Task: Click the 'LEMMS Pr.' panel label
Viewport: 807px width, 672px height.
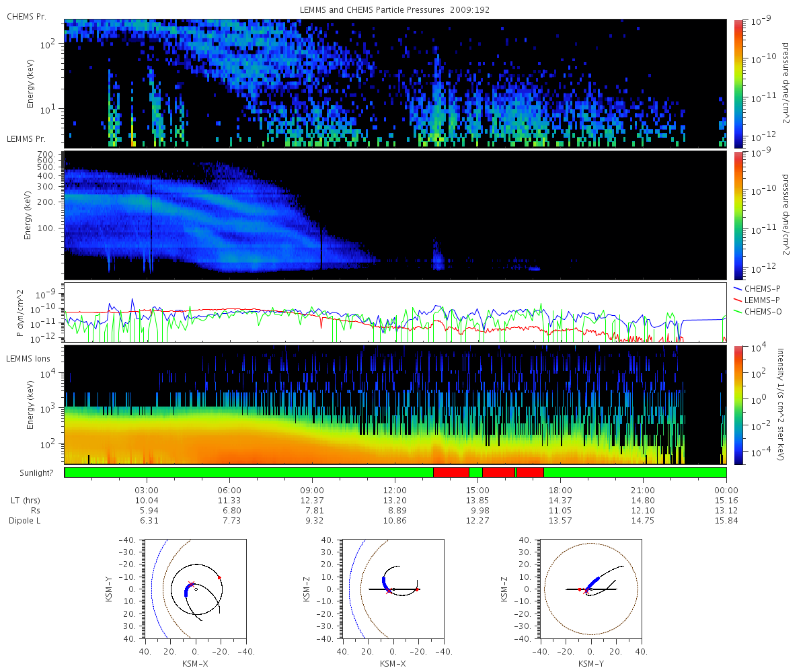Action: click(x=26, y=138)
